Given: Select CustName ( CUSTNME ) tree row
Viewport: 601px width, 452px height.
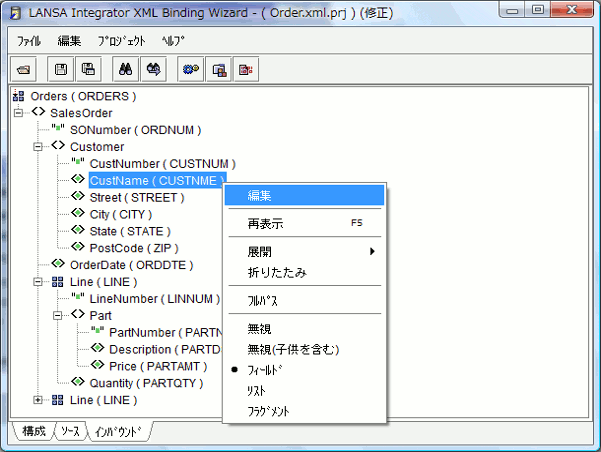Looking at the screenshot, I should (158, 181).
